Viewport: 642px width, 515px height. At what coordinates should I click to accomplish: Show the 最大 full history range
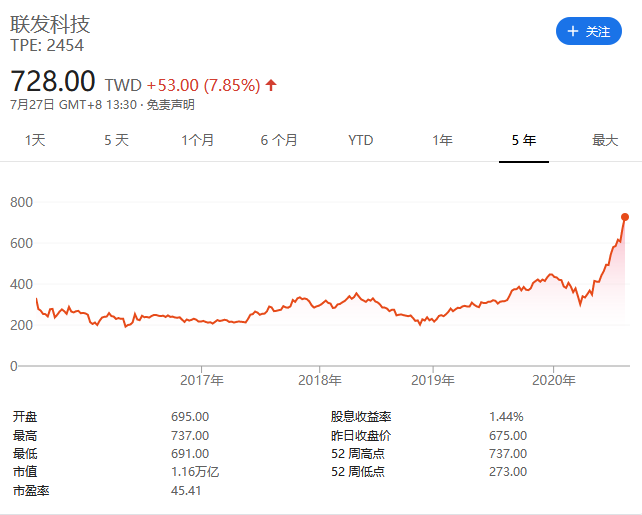605,140
